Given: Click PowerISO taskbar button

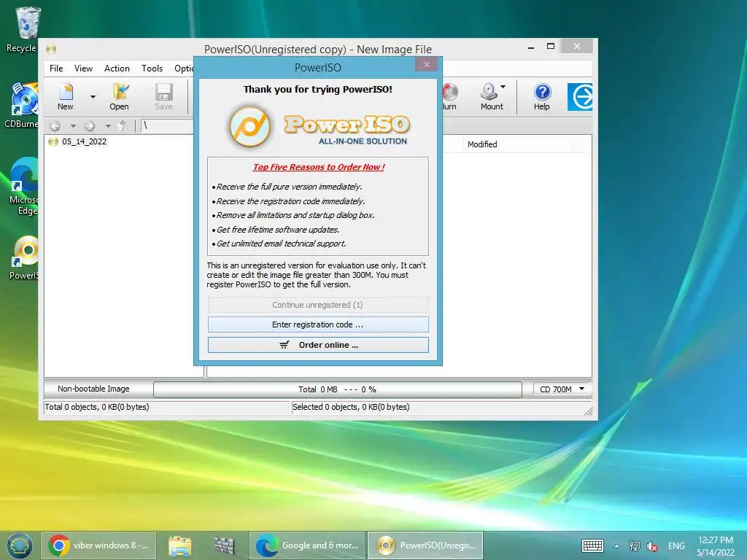Looking at the screenshot, I should point(425,545).
